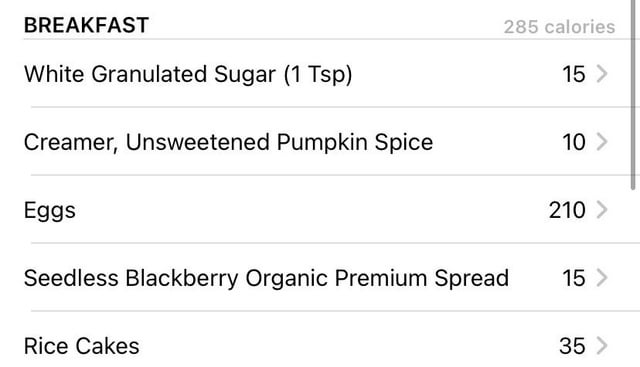
Task: Open Creamer, Unsweetened Pumpkin Spice entry
Action: tap(320, 142)
